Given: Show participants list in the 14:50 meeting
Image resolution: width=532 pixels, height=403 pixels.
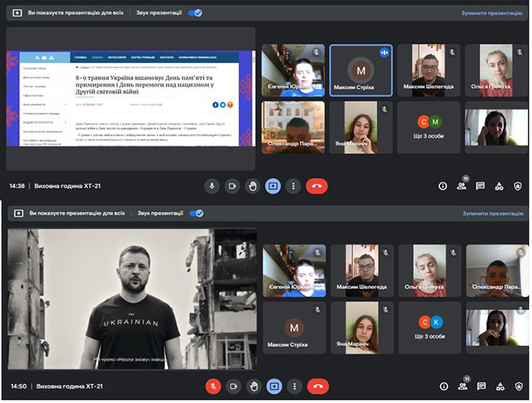Looking at the screenshot, I should (x=461, y=386).
